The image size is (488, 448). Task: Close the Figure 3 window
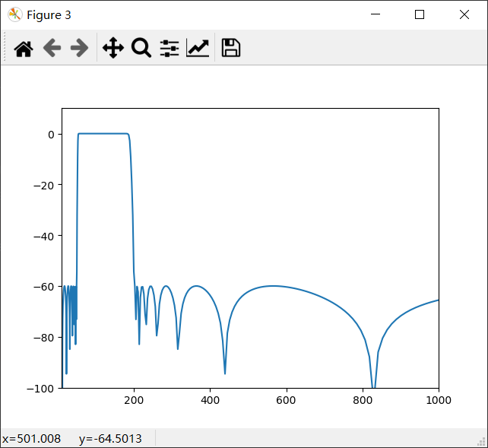(464, 14)
